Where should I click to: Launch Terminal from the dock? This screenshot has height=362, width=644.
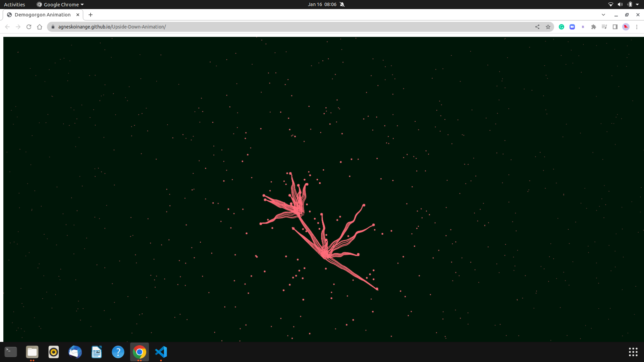[x=11, y=352]
